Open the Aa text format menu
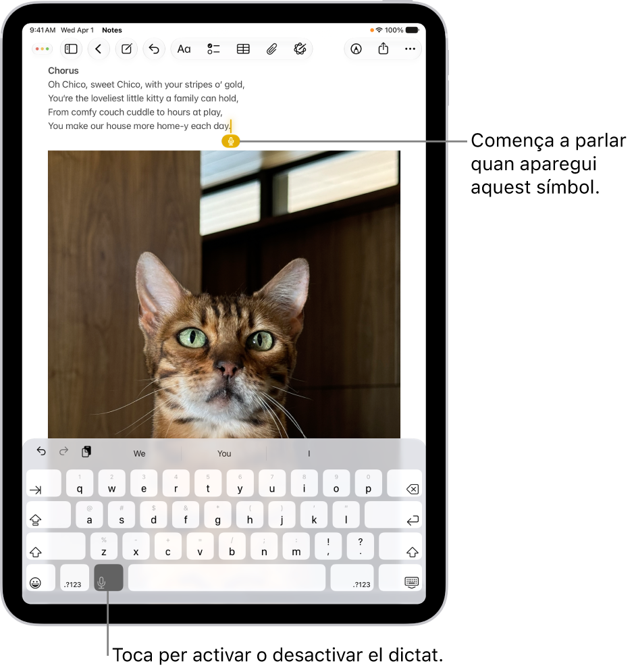The image size is (634, 672). point(184,49)
